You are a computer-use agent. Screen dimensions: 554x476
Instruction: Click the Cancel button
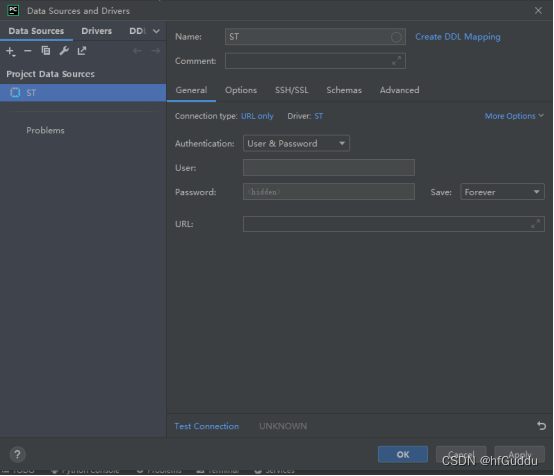coord(461,454)
